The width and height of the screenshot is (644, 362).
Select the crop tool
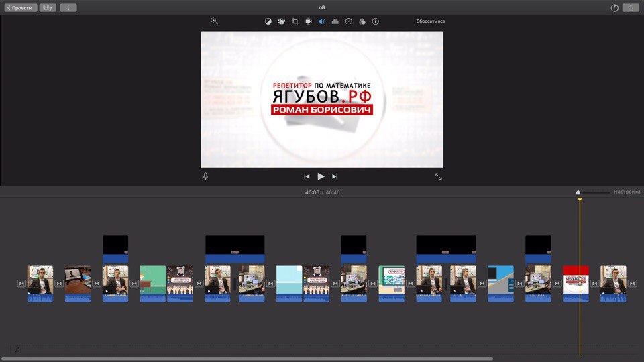pos(295,21)
